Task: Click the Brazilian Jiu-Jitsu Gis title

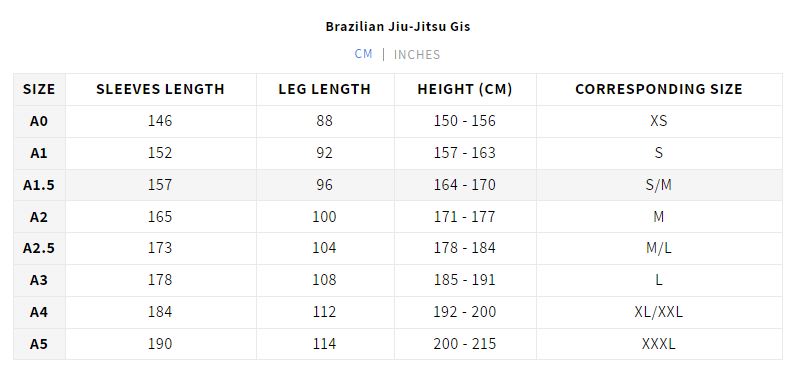Action: (x=398, y=26)
